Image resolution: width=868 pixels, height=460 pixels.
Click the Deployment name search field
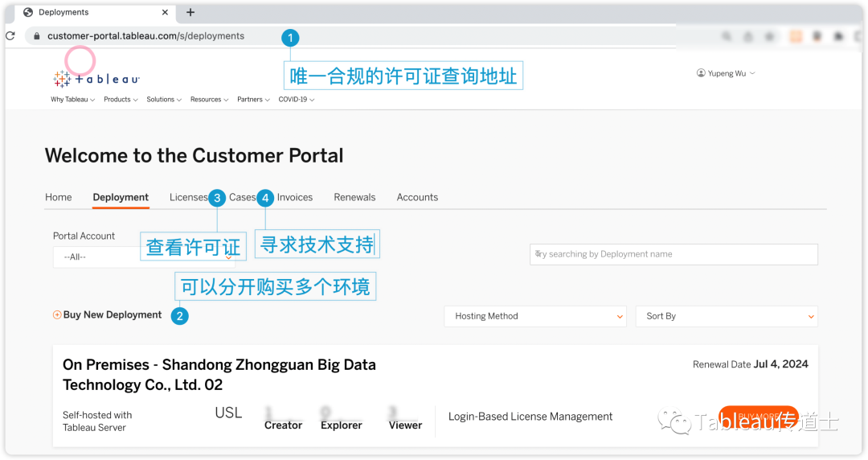(674, 254)
